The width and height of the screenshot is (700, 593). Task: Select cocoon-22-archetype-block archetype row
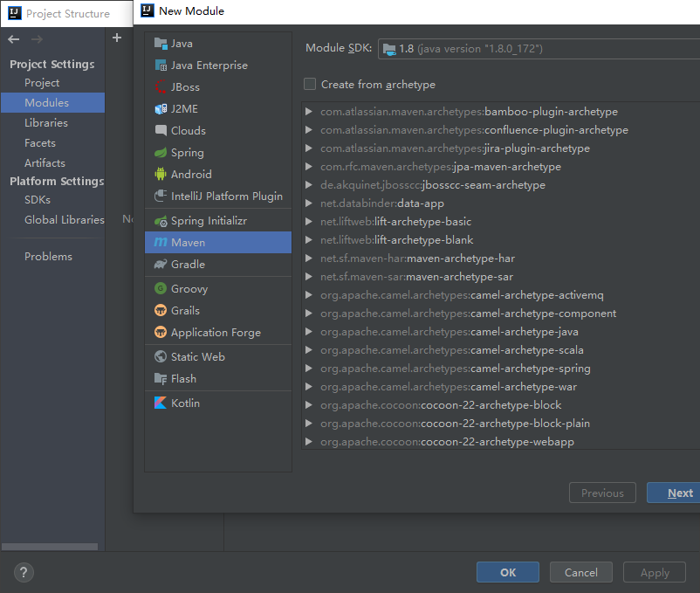click(501, 404)
